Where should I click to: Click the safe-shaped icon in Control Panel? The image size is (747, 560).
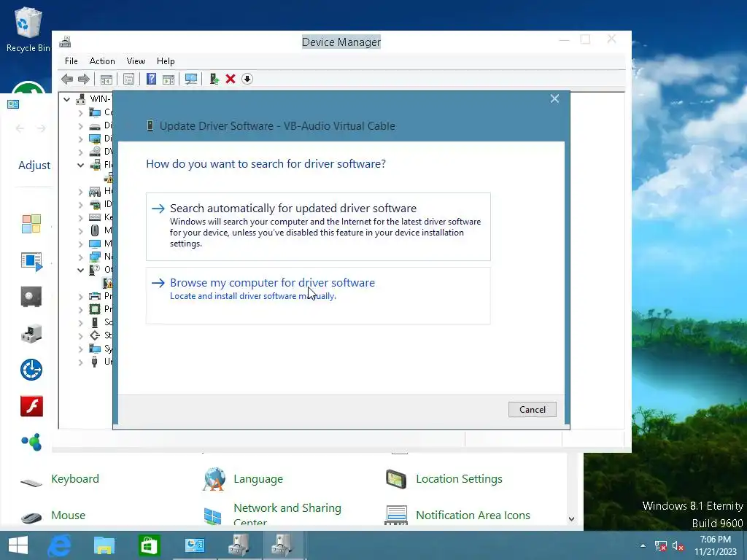pyautogui.click(x=31, y=296)
